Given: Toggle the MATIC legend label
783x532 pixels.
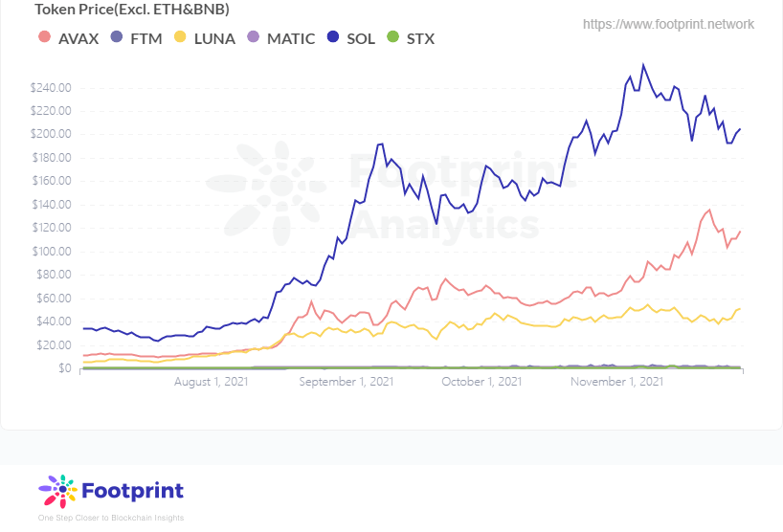Looking at the screenshot, I should [290, 38].
